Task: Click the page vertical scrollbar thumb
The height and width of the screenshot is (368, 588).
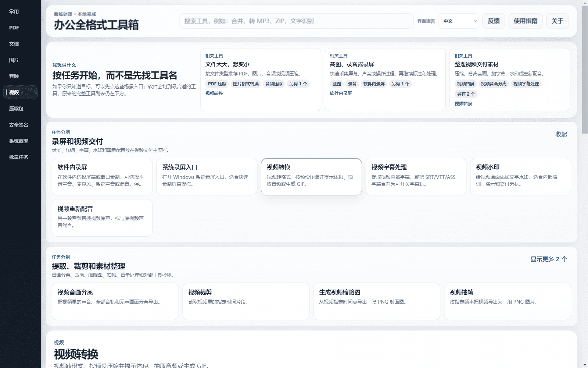Action: pos(585,70)
